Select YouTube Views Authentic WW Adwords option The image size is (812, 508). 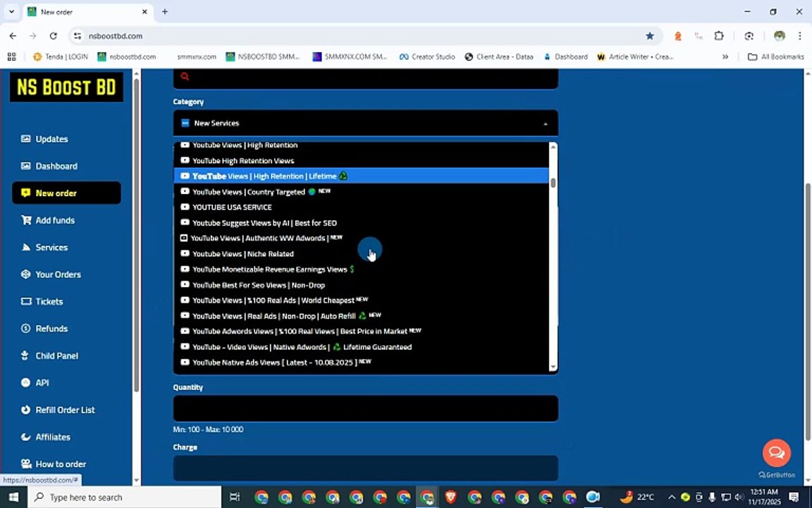click(x=362, y=238)
